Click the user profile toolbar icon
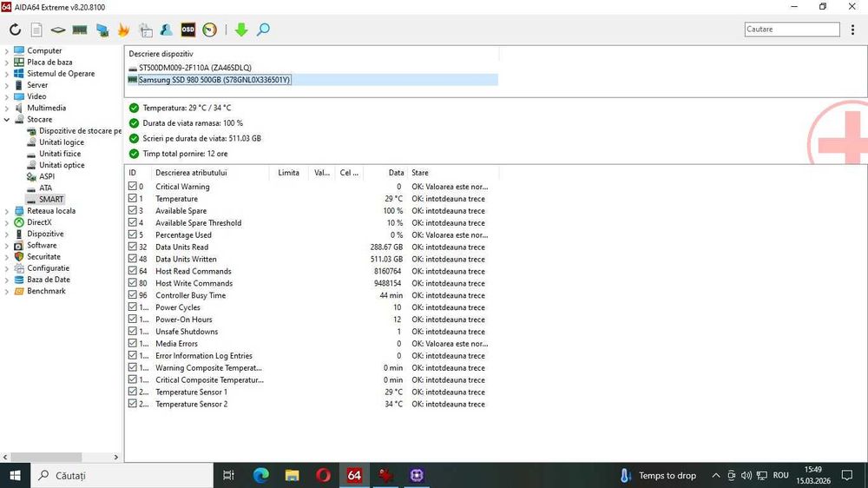This screenshot has height=488, width=868. point(166,30)
